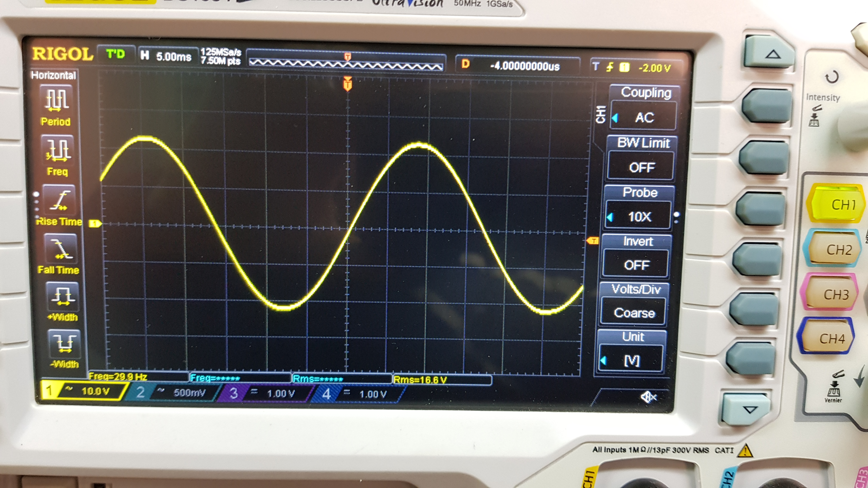
Task: Select channel 2 status tab 500mV
Action: (172, 392)
